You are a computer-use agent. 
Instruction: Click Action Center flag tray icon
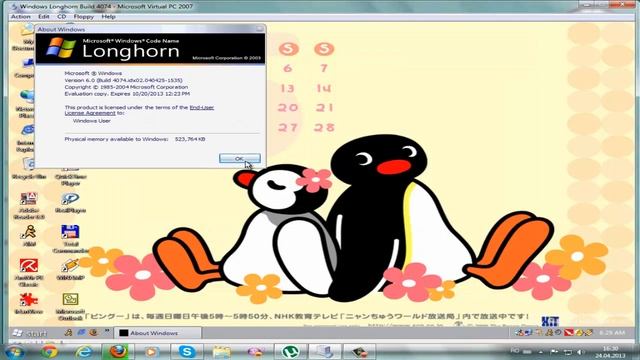coord(554,351)
